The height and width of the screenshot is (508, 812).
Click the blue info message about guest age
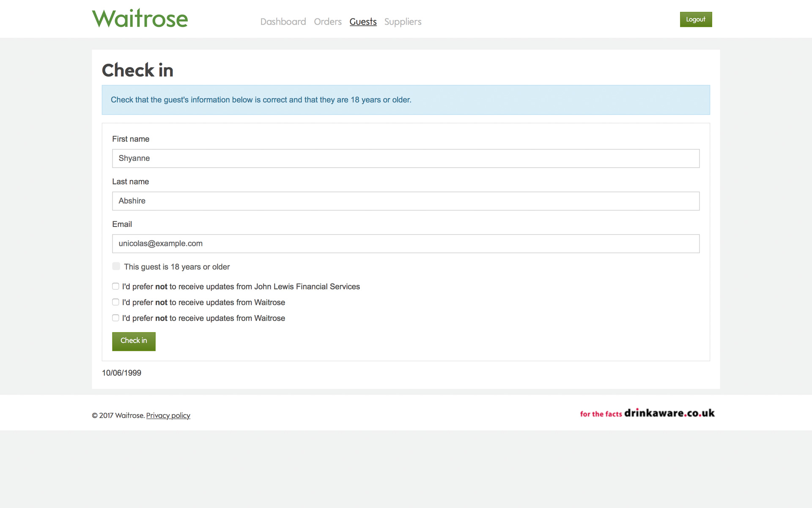pyautogui.click(x=406, y=100)
